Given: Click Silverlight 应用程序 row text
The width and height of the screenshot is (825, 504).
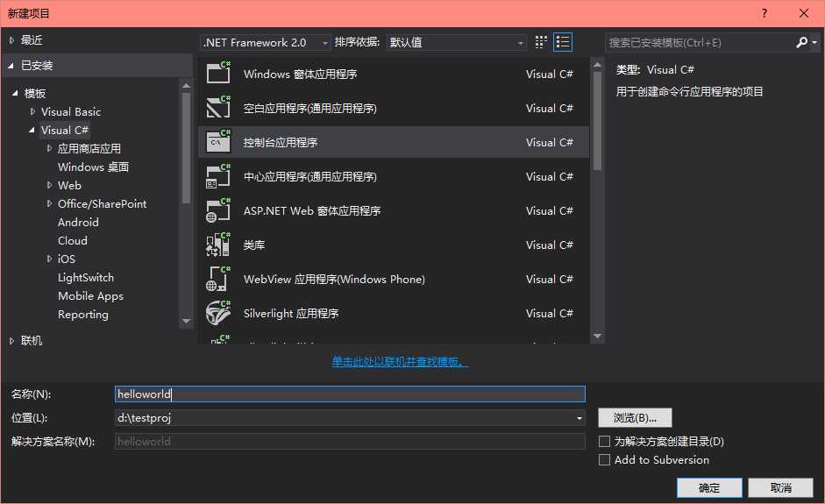Looking at the screenshot, I should [290, 314].
